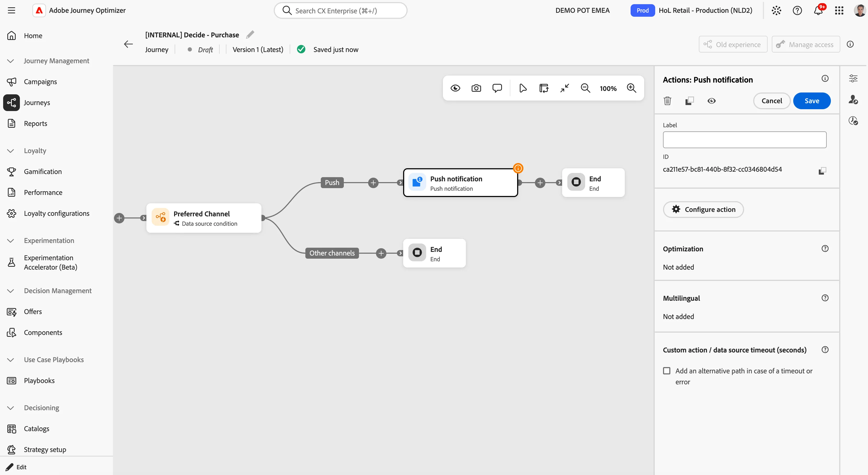The width and height of the screenshot is (868, 475).
Task: Open the help question mark icon in header
Action: click(797, 10)
